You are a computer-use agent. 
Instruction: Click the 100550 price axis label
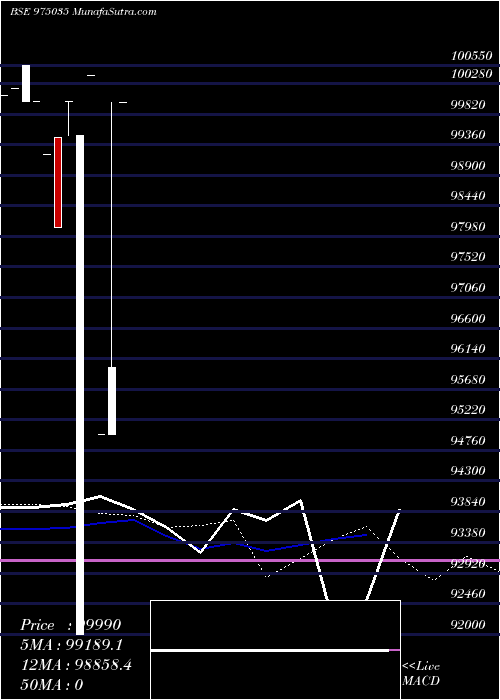(x=471, y=56)
